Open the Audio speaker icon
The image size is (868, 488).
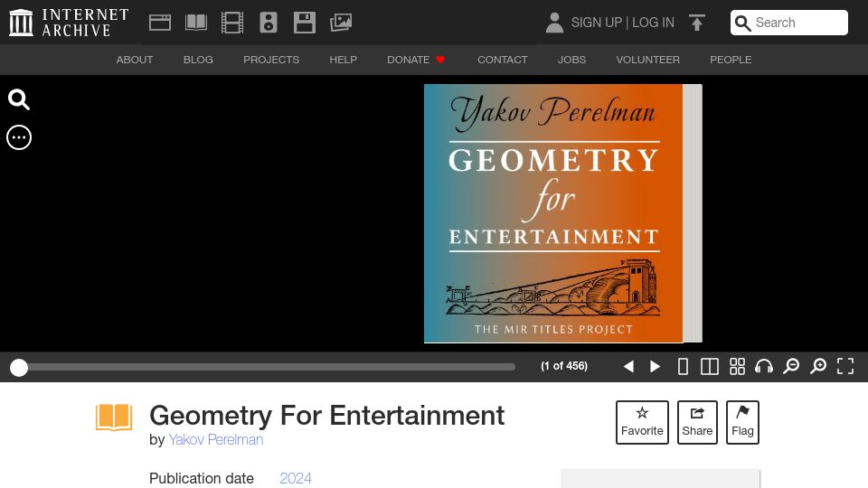269,23
